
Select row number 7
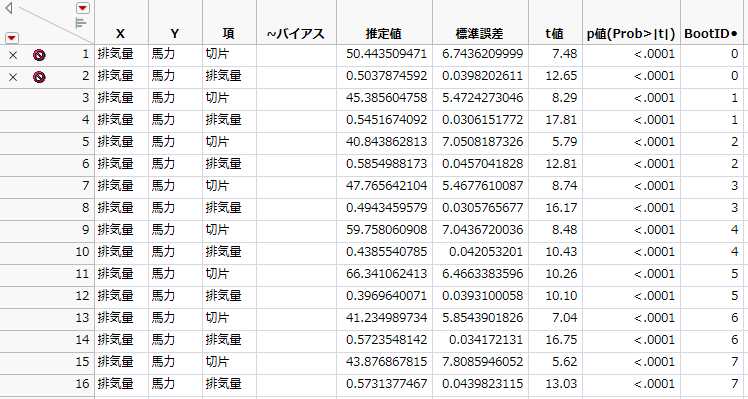85,186
